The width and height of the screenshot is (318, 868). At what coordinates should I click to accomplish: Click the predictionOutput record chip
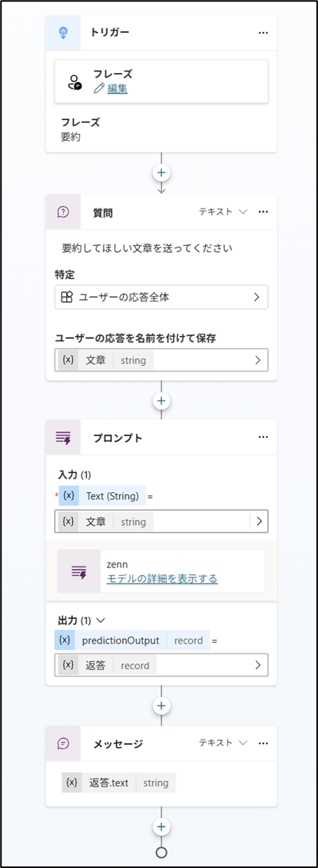pos(132,640)
